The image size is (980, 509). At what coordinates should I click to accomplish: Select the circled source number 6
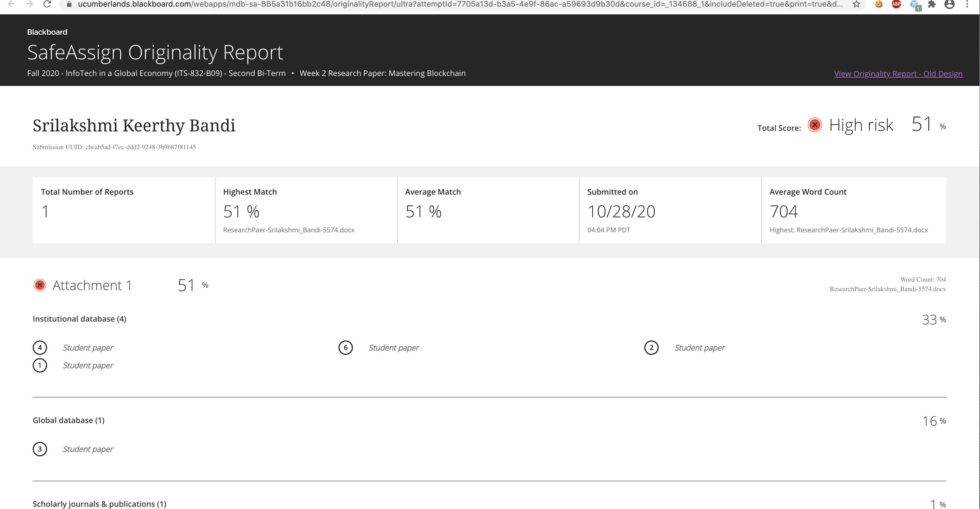tap(345, 348)
